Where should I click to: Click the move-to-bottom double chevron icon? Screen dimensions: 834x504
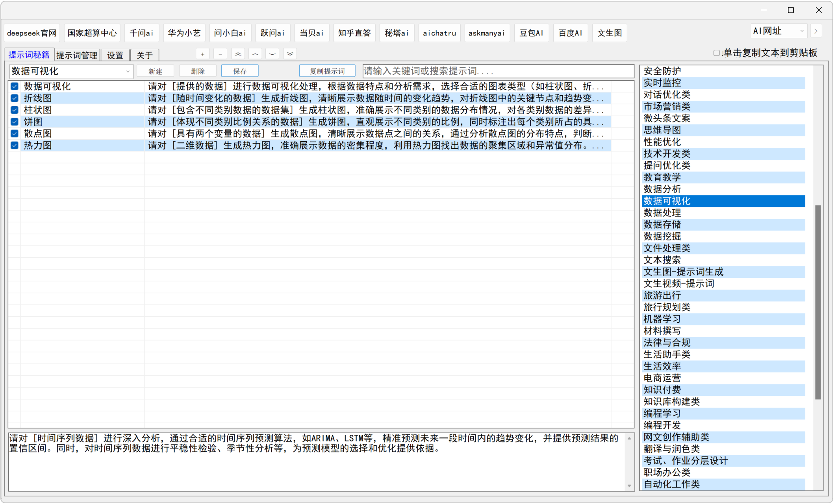(290, 54)
